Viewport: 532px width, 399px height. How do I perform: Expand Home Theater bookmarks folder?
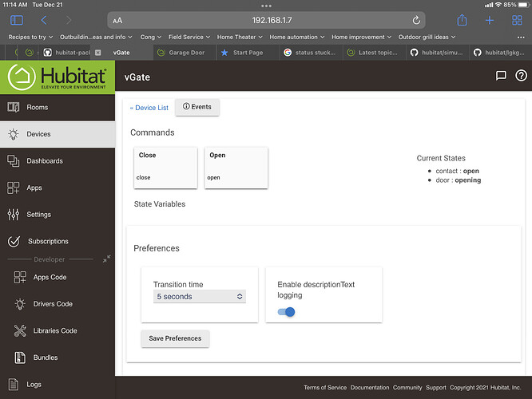point(240,37)
